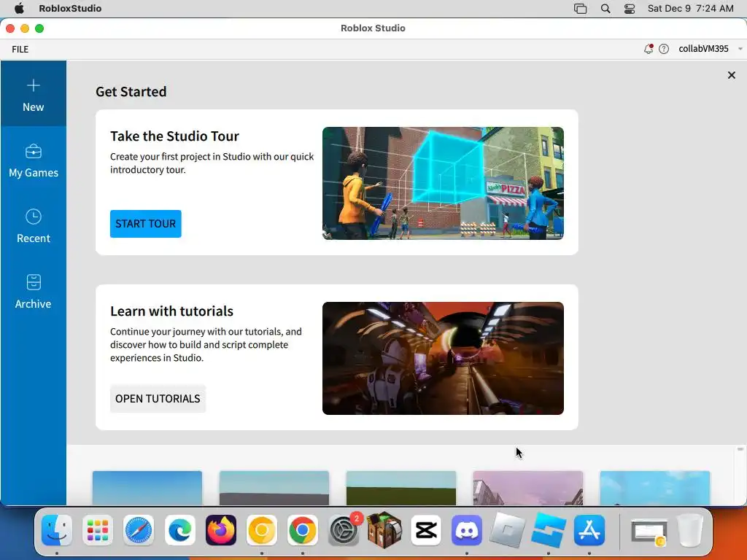This screenshot has width=747, height=560.
Task: Click the date and time in menu bar
Action: tap(690, 8)
